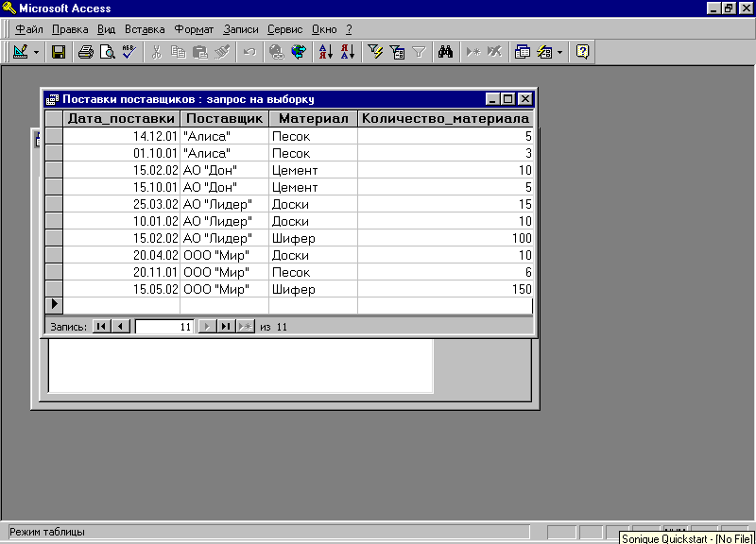756x544 pixels.
Task: Click the Insert Hyperlink icon
Action: point(276,52)
